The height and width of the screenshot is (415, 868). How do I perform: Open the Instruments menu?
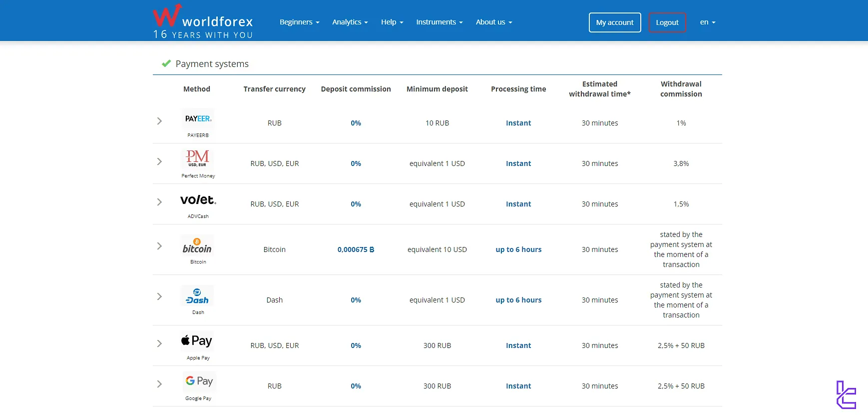pos(439,22)
